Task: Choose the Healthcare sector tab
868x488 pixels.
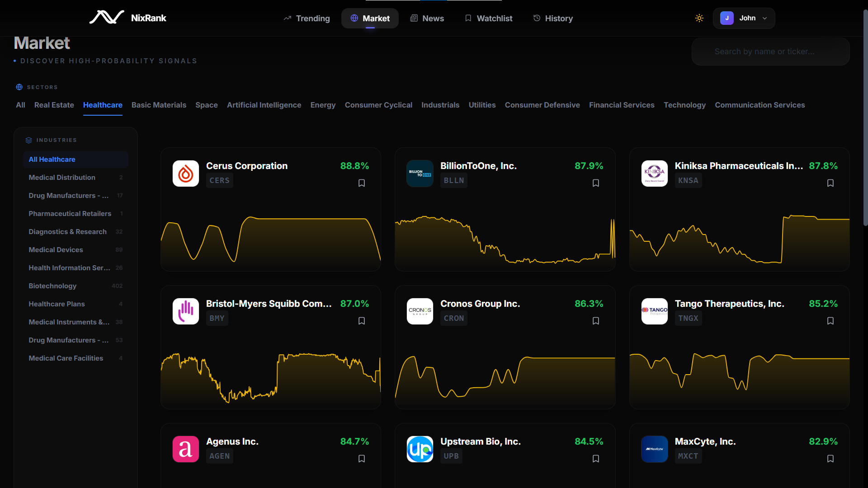Action: (103, 105)
